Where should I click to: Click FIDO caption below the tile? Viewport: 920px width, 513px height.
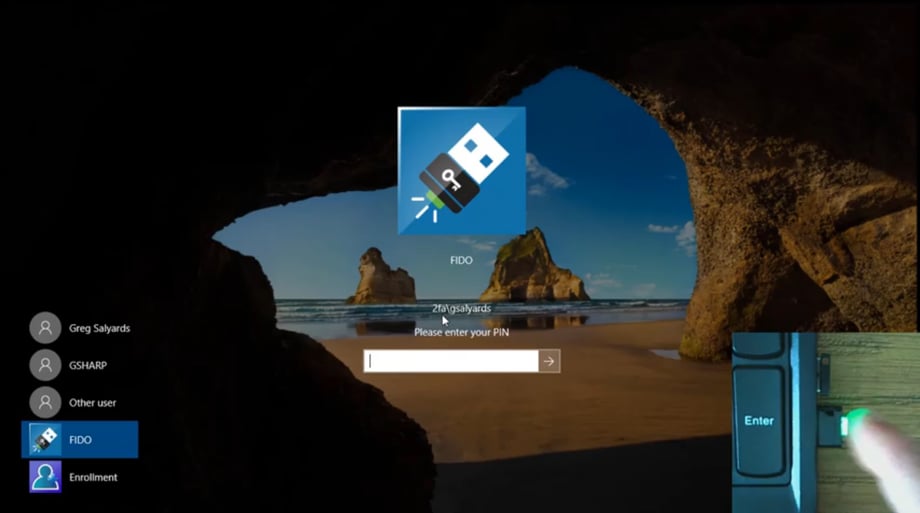[x=461, y=260]
